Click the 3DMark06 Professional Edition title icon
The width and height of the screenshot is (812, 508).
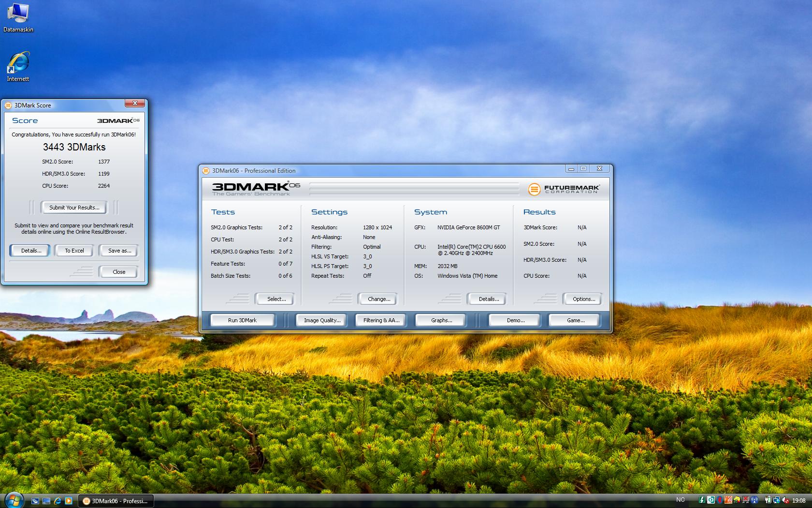tap(206, 170)
